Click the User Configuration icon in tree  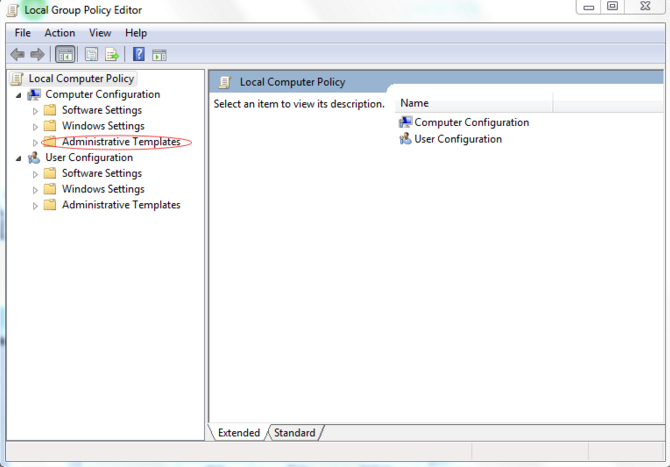(34, 158)
